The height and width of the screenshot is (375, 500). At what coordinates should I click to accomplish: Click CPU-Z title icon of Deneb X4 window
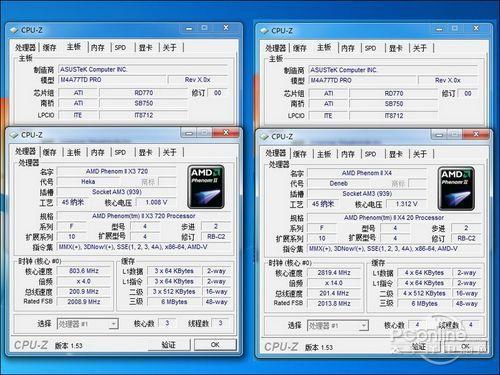264,137
